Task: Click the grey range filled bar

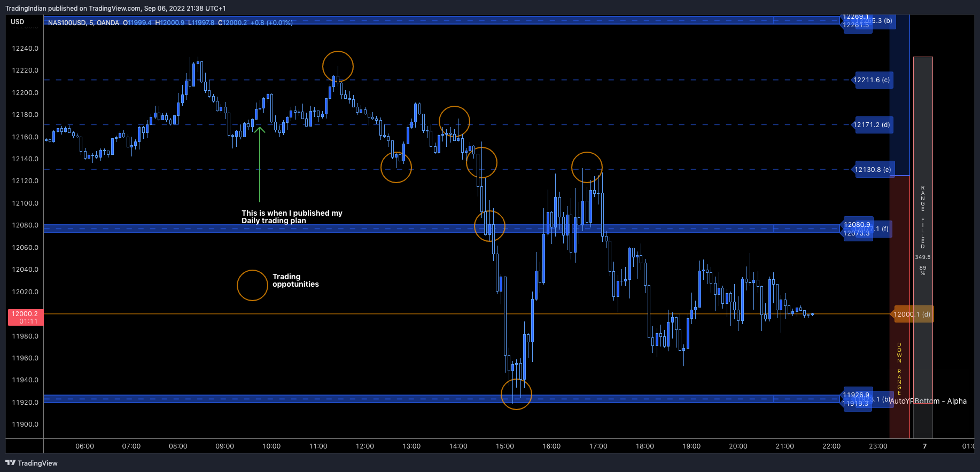Action: tap(923, 247)
